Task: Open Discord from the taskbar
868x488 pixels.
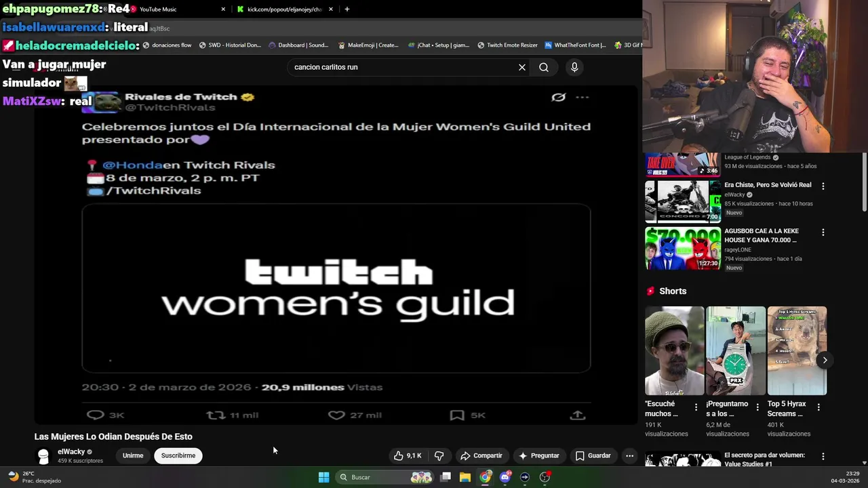Action: pyautogui.click(x=505, y=477)
